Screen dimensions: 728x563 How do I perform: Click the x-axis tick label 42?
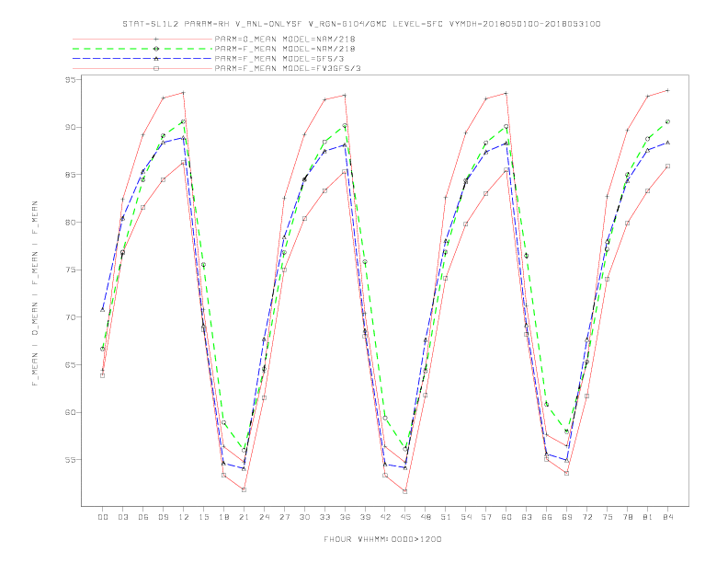(385, 517)
